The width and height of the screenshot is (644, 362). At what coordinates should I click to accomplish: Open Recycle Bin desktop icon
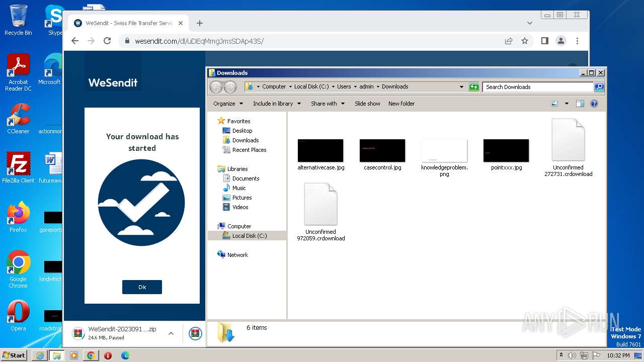(x=18, y=20)
